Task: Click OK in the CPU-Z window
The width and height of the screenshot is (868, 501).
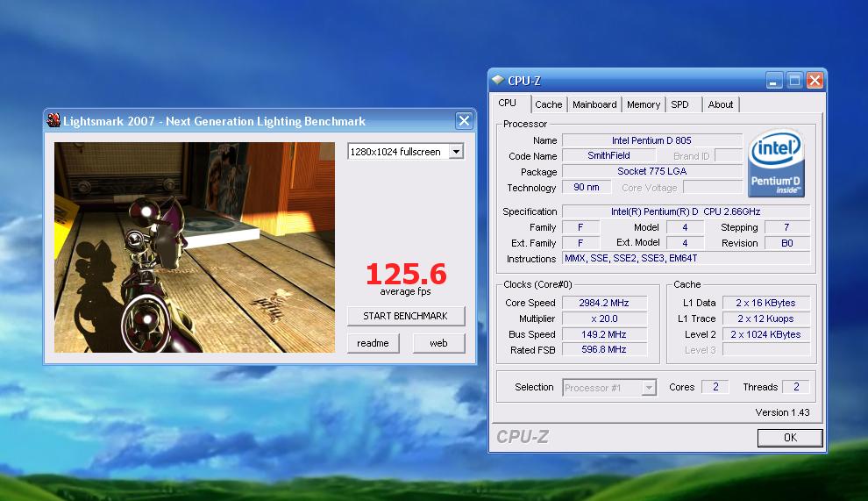Action: click(x=790, y=438)
